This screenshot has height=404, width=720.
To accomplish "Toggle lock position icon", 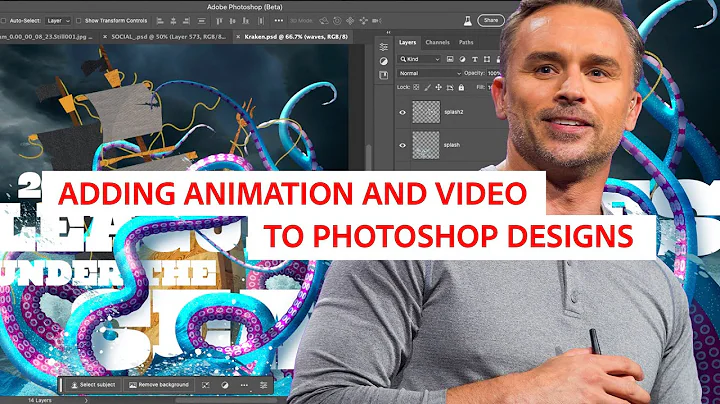I will (x=439, y=87).
